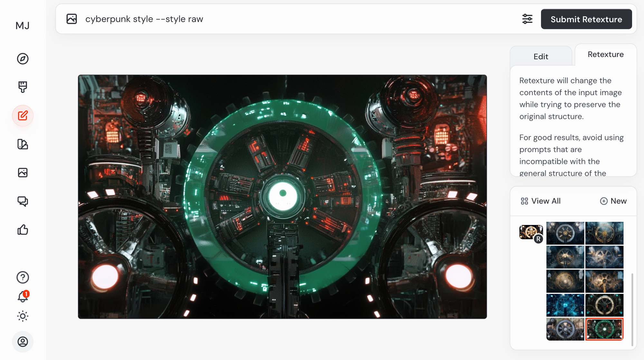Open the Create paintbrush icon in sidebar
Screen dimensions: 644x360
point(23,87)
